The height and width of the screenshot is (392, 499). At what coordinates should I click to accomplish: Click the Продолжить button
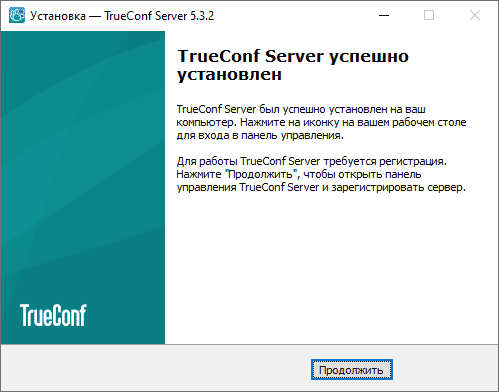352,370
